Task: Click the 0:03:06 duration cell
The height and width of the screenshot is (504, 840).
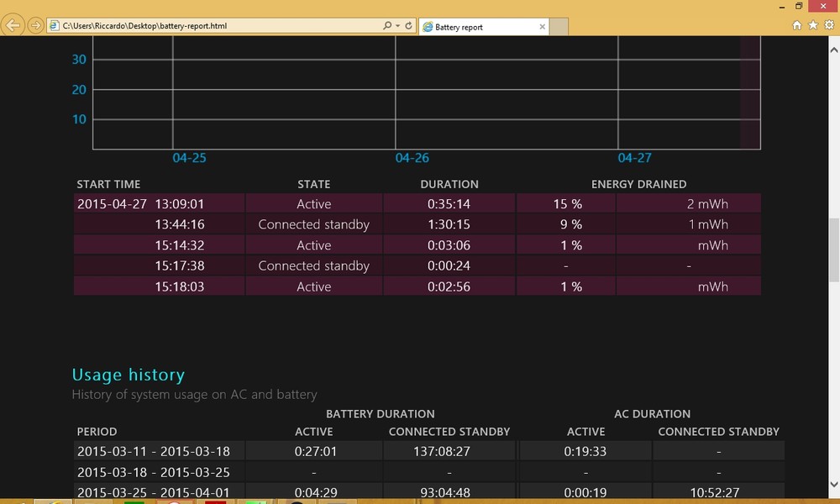Action: pyautogui.click(x=449, y=245)
